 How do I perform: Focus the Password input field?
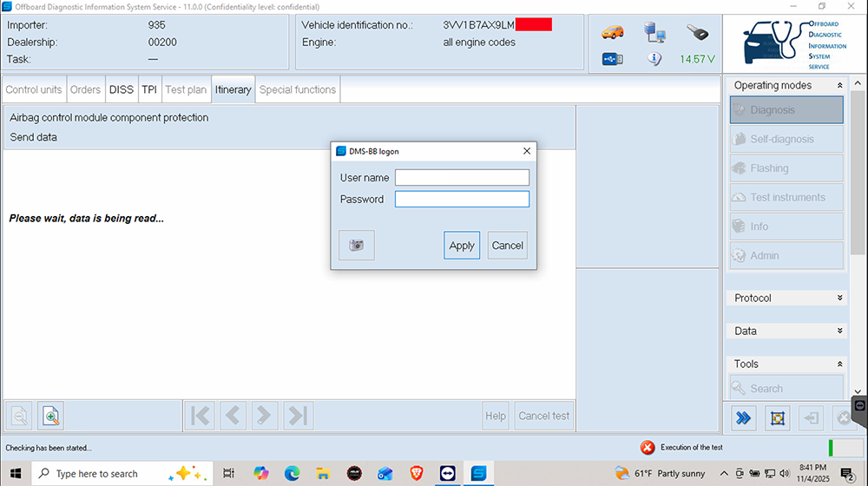(x=462, y=200)
